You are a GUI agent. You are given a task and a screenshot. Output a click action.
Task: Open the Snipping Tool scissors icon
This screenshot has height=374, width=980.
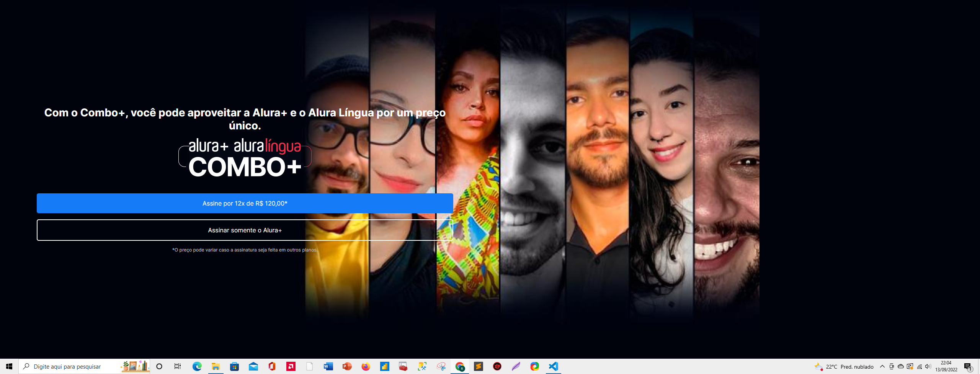click(441, 366)
